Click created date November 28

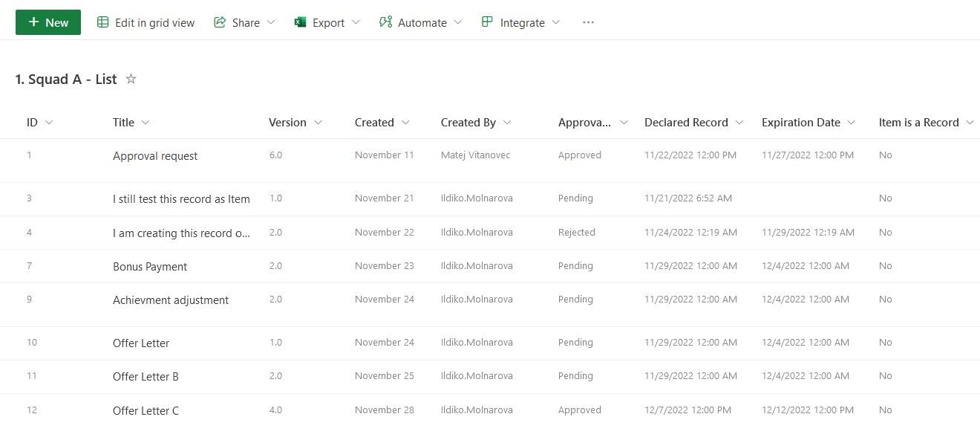click(x=385, y=410)
